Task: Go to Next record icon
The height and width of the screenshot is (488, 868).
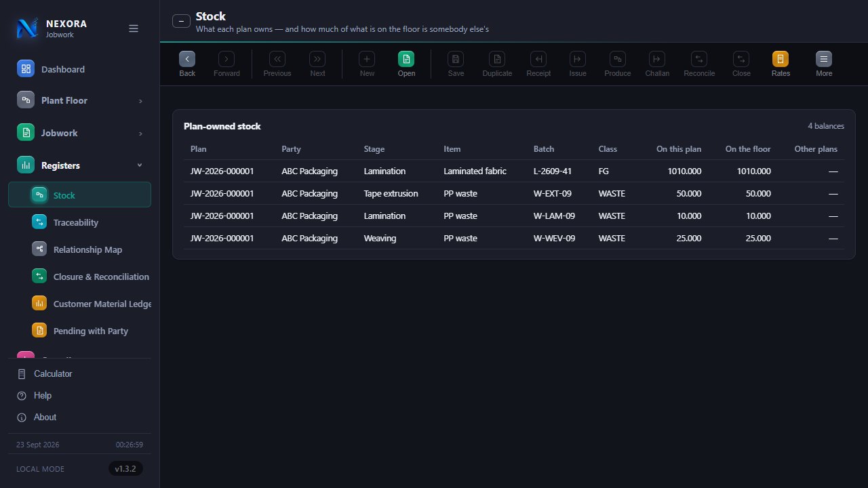Action: click(x=317, y=59)
